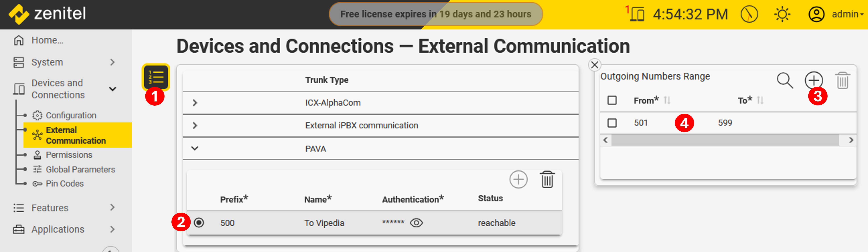Open the admin user dropdown
This screenshot has width=868, height=252.
point(847,14)
